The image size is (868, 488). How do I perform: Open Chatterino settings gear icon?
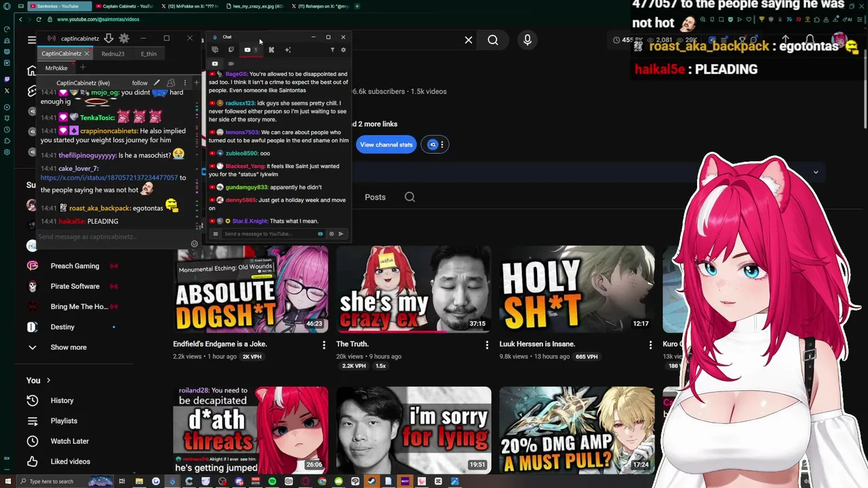(124, 39)
